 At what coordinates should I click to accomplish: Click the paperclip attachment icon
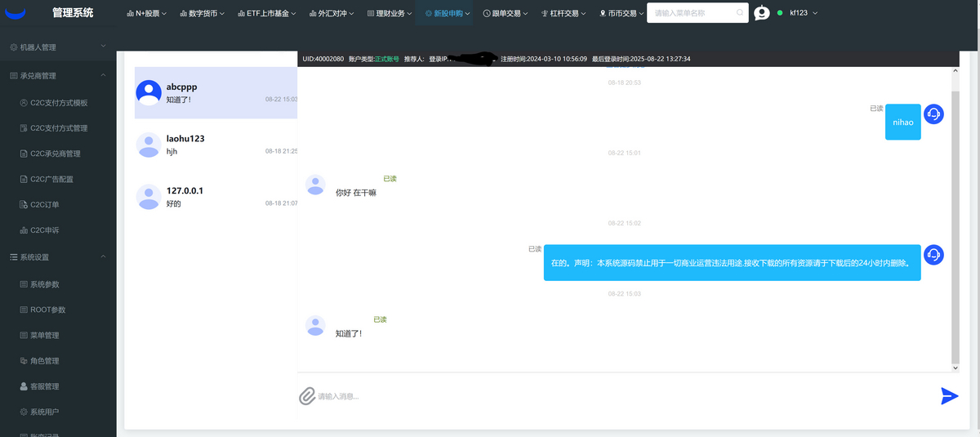[307, 396]
